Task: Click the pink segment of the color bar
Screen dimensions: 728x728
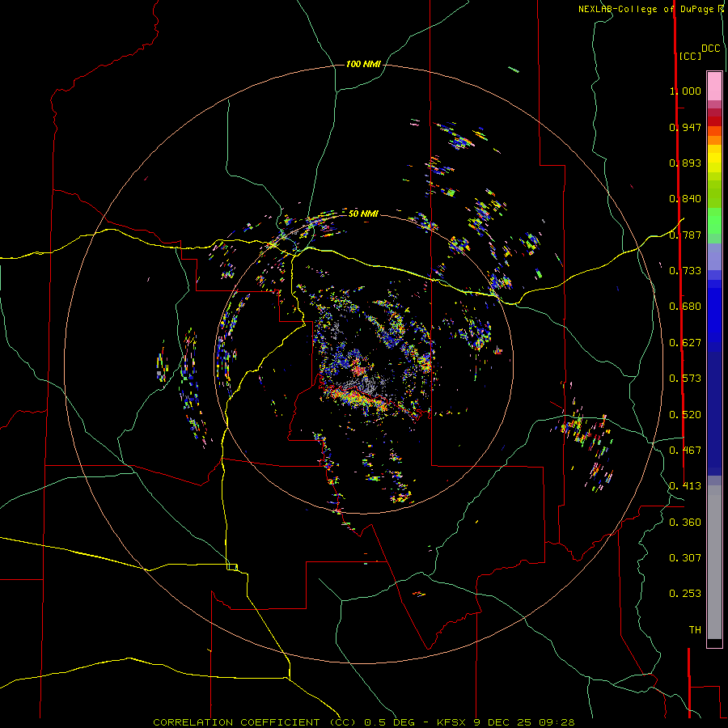Action: pos(714,86)
